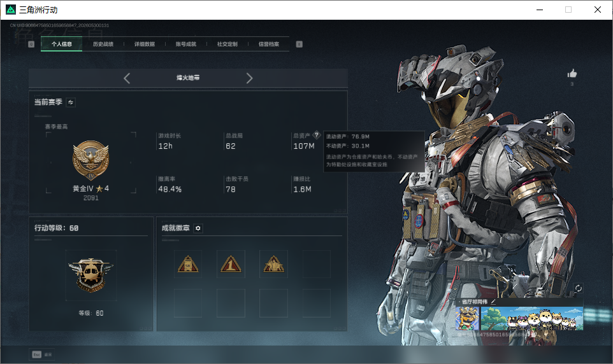Viewport: 613px width, 364px height.
Task: Click the gold helicopter operation level emblem
Action: click(90, 276)
